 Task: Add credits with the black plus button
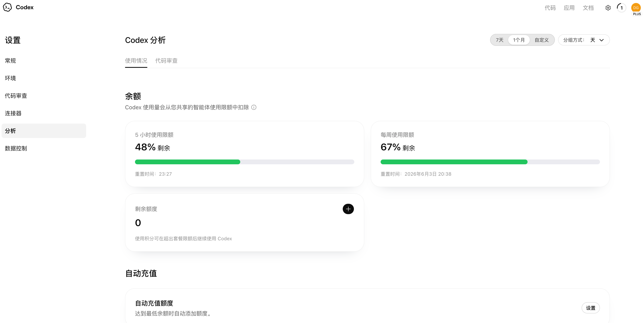(x=348, y=209)
